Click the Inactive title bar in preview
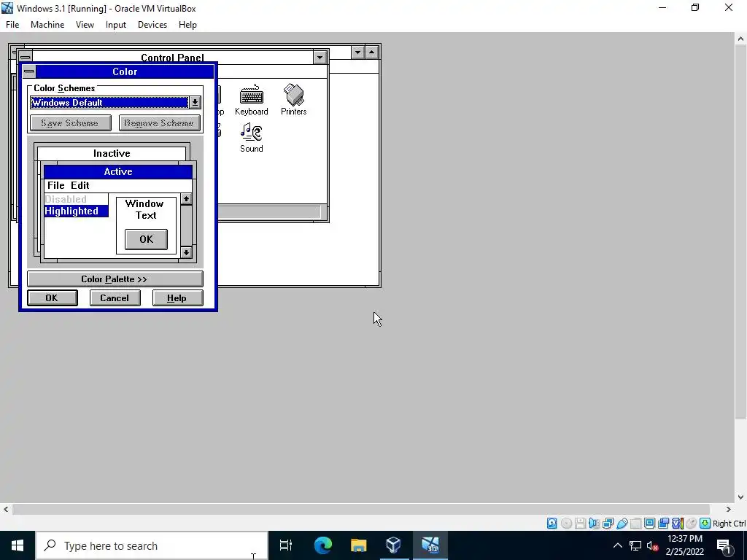 pyautogui.click(x=112, y=153)
